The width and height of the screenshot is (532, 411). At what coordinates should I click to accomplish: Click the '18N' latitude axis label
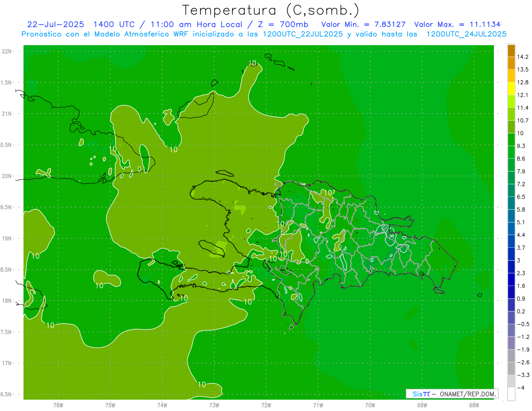click(x=7, y=301)
